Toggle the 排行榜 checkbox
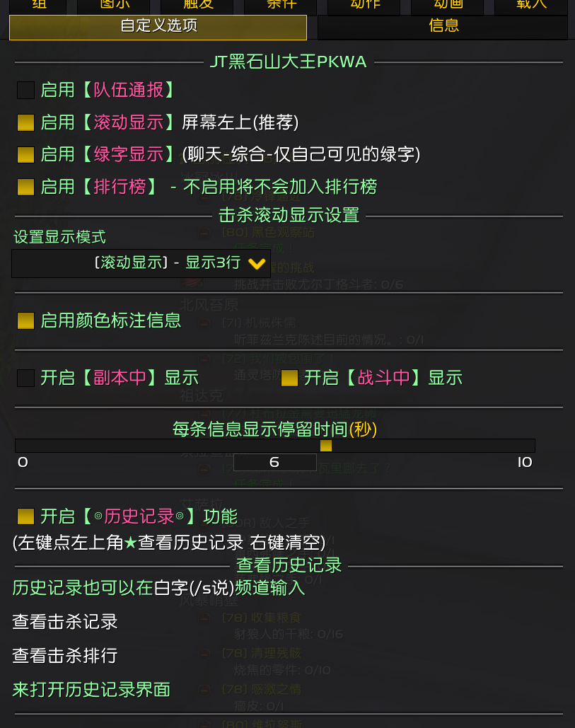575x728 pixels. click(x=25, y=187)
